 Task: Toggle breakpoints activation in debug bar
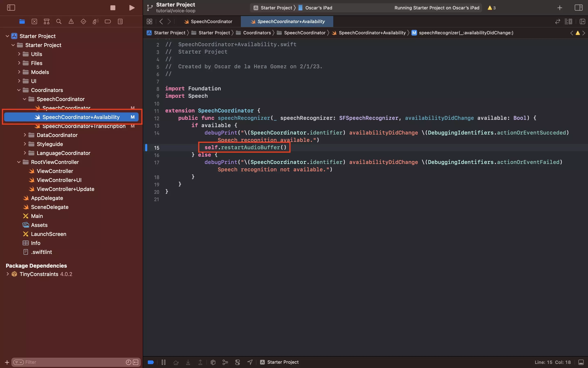[x=151, y=362]
